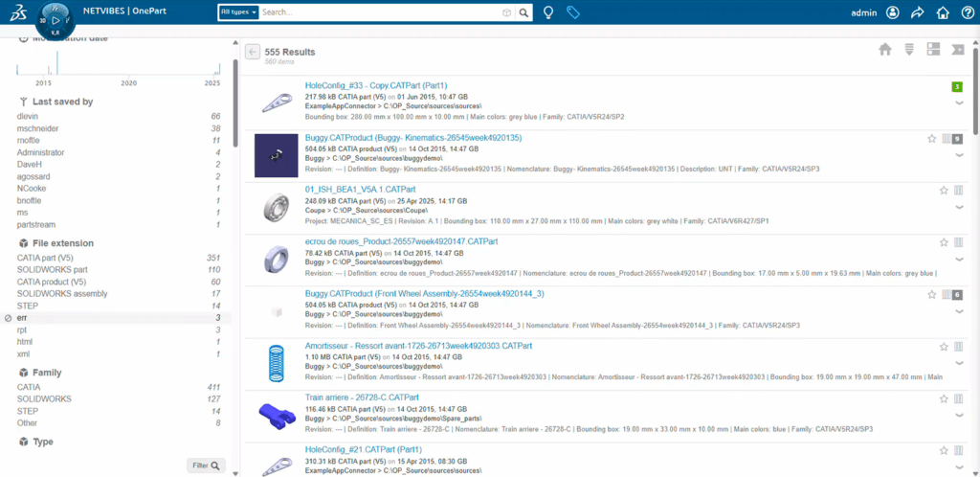Expand Train arriere result details chevron
This screenshot has height=477, width=980.
tap(959, 416)
